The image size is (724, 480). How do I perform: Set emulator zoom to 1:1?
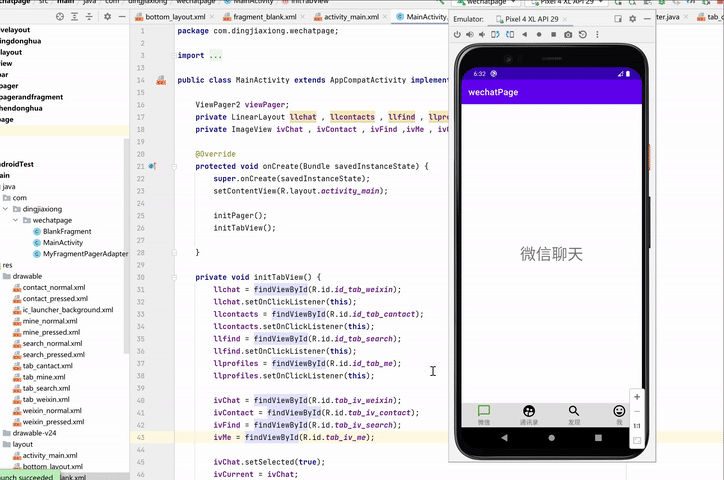tap(637, 426)
